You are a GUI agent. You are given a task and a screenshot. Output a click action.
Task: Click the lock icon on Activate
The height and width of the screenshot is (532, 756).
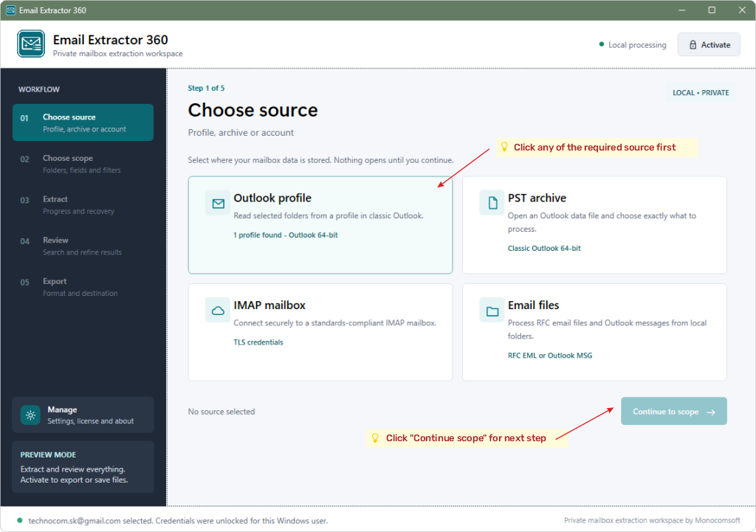click(693, 45)
